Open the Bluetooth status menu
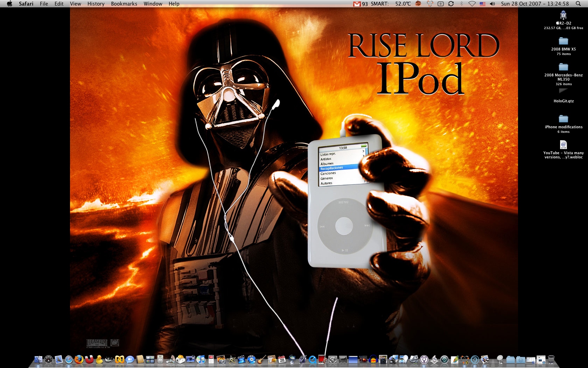Screen dimensions: 588x368 tap(461, 4)
